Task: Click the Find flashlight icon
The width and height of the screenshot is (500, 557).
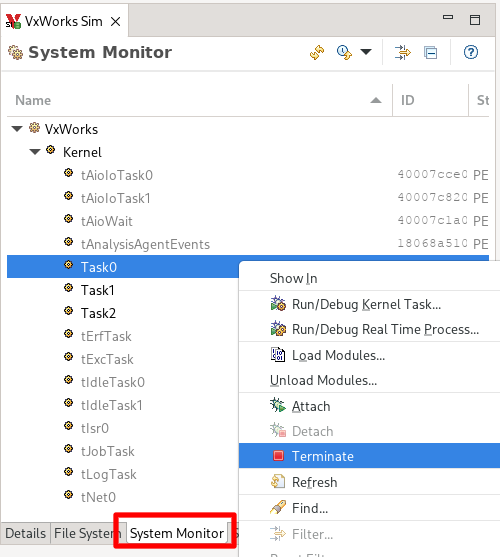Action: [278, 507]
